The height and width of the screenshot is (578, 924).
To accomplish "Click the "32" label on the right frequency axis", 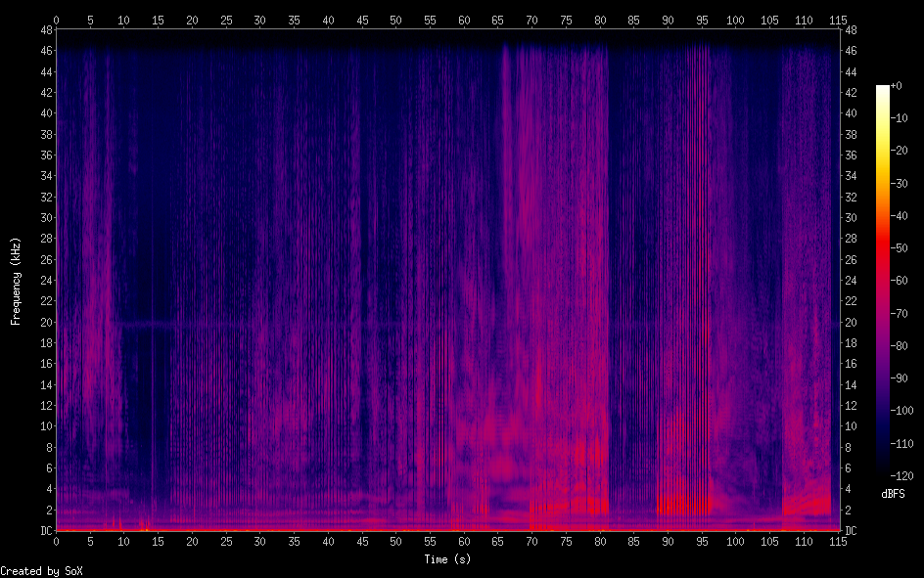I will point(851,197).
